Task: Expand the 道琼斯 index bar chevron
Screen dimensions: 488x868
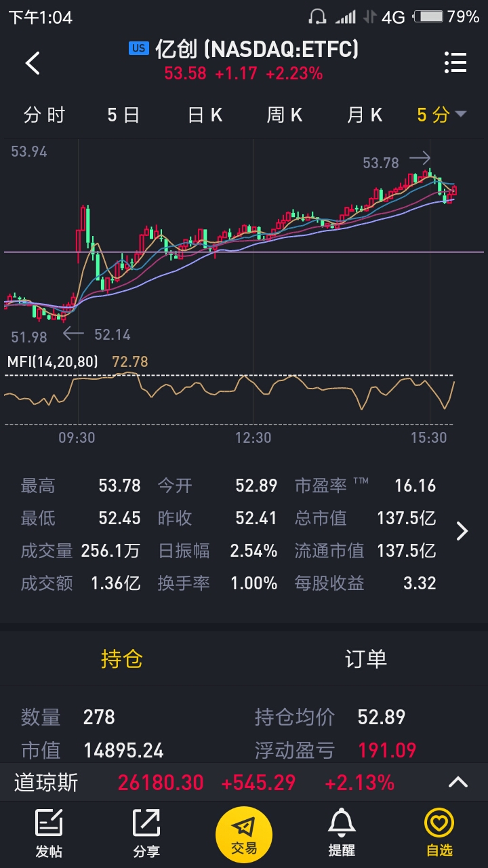Action: [x=458, y=783]
